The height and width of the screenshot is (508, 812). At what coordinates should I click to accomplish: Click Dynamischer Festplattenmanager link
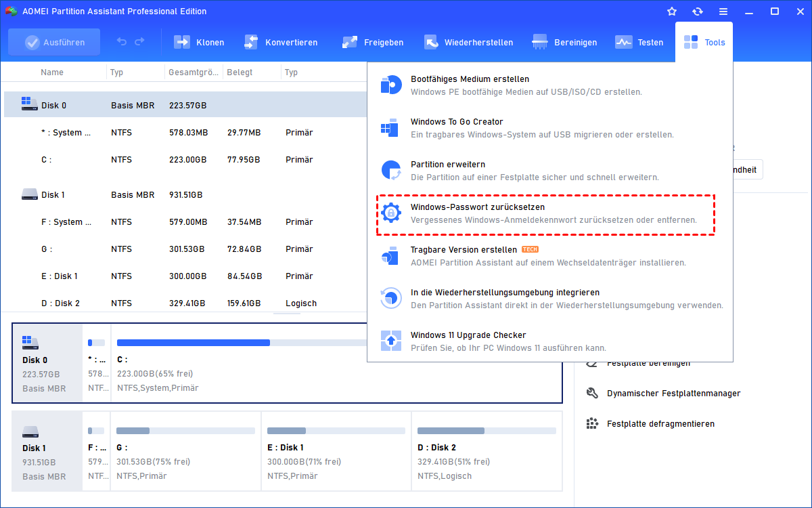click(x=673, y=393)
